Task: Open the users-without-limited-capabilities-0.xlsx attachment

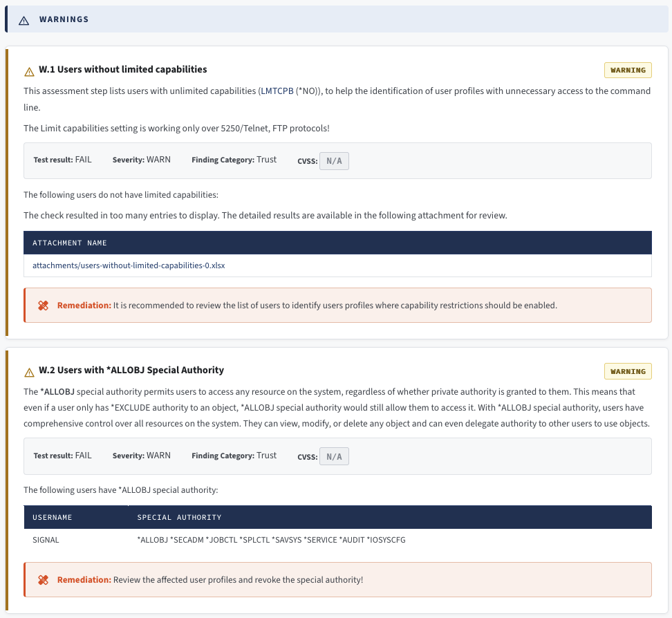Action: click(x=129, y=265)
